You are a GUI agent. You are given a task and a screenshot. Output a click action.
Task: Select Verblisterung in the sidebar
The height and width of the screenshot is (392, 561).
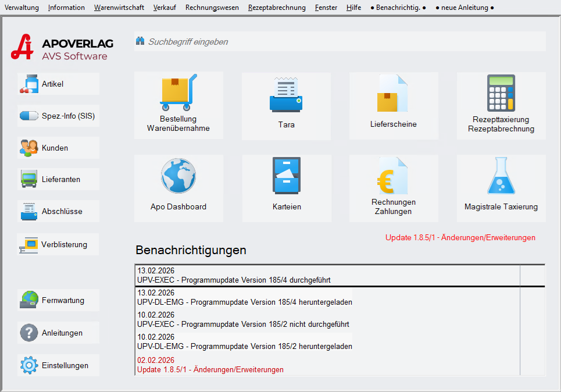point(58,244)
